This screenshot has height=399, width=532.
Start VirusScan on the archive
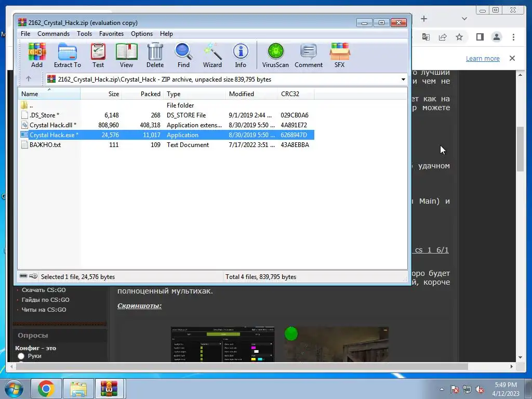[x=275, y=55]
